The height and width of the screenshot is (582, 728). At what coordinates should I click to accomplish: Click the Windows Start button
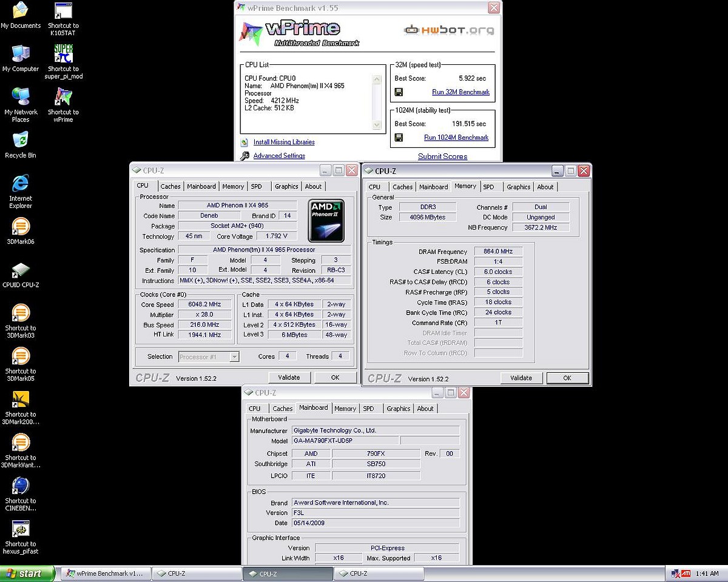coord(27,574)
